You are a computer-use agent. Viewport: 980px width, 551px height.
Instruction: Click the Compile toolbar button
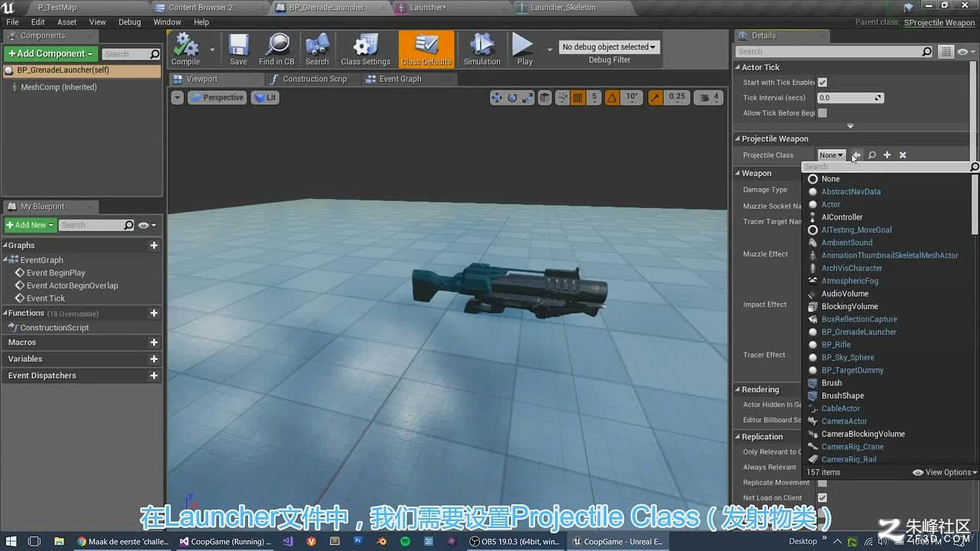(185, 50)
